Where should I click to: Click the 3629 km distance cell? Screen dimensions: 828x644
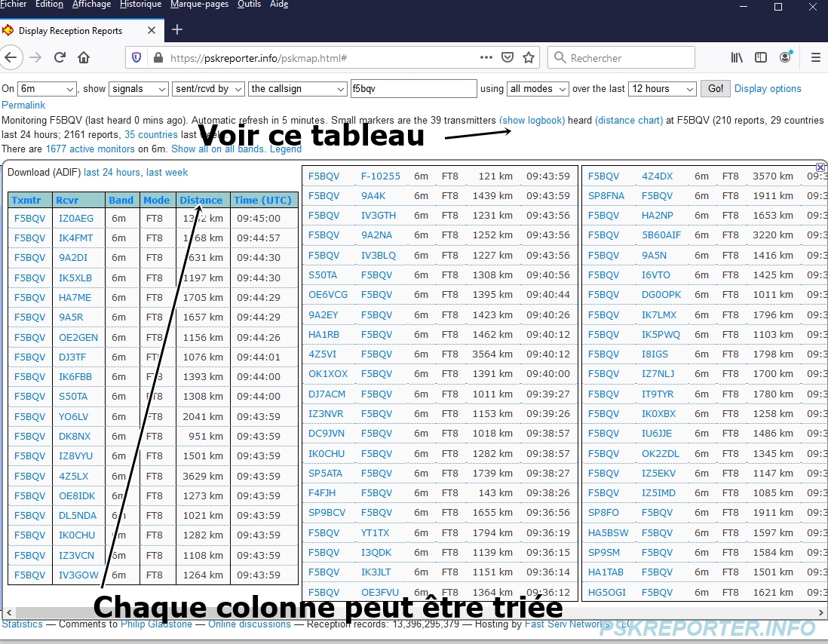203,476
